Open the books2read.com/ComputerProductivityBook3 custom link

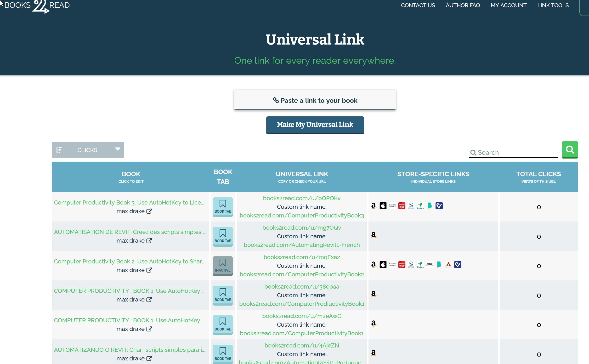point(302,216)
